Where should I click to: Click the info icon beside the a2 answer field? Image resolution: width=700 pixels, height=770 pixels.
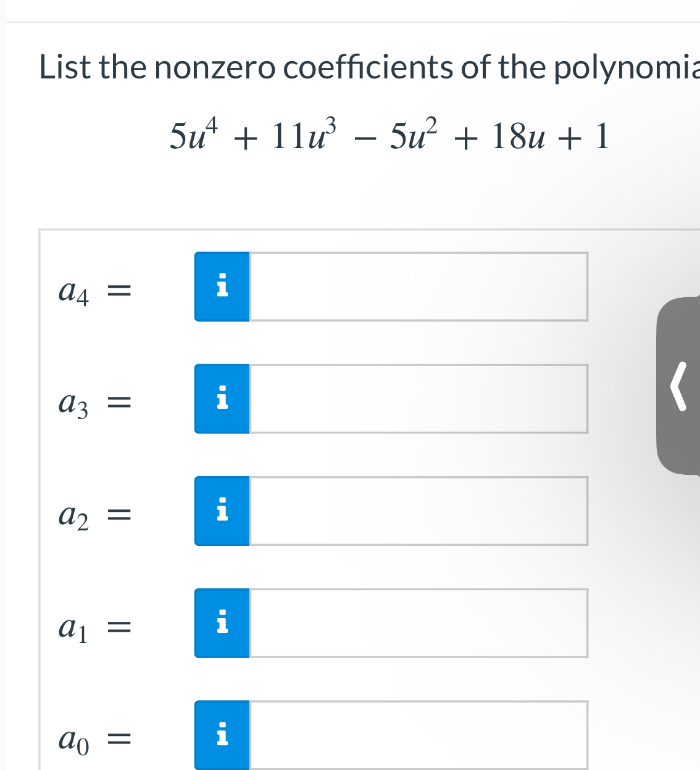222,511
